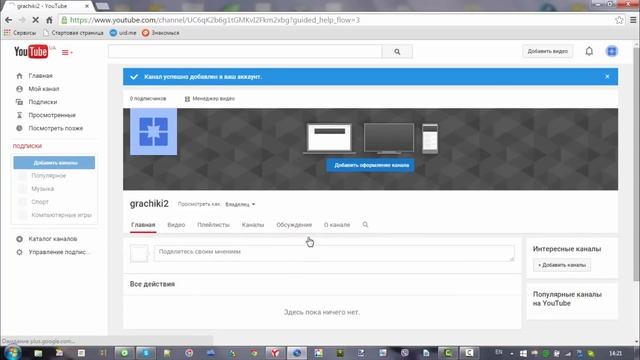Switch to the Каналы tab
Viewport: 640px width, 360px height.
pyautogui.click(x=253, y=225)
